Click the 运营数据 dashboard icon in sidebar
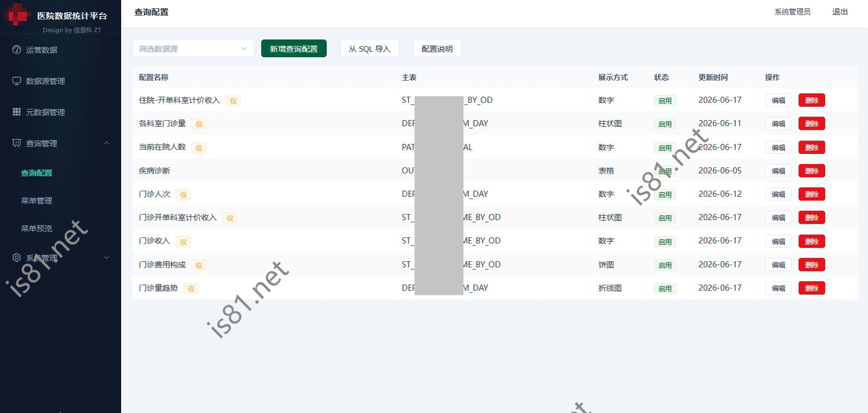The width and height of the screenshot is (868, 413). pyautogui.click(x=17, y=49)
